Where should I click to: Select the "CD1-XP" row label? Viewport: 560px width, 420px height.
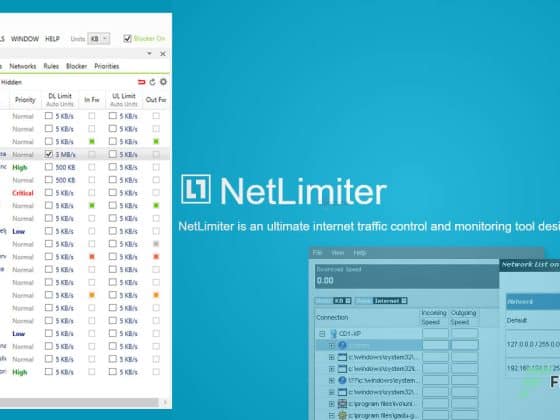coord(350,334)
